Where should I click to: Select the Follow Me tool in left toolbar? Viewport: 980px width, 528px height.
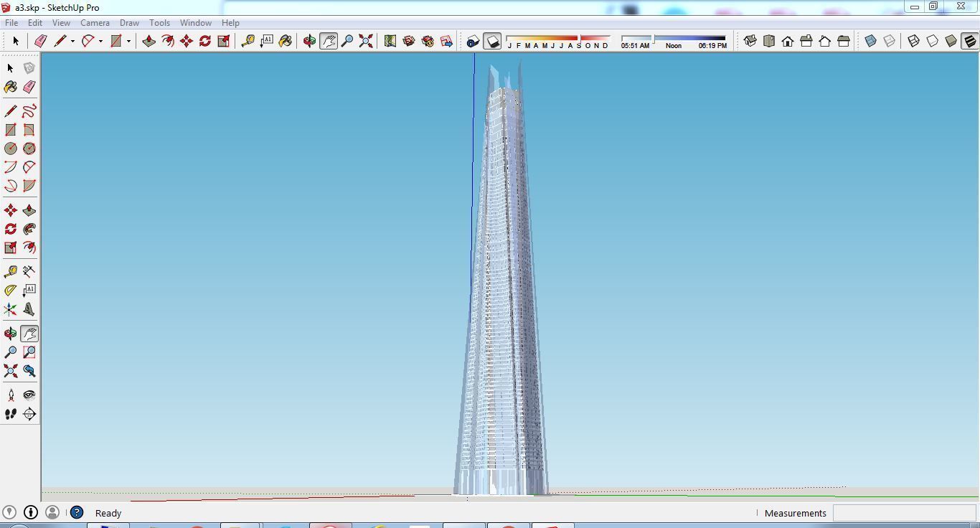[x=29, y=229]
